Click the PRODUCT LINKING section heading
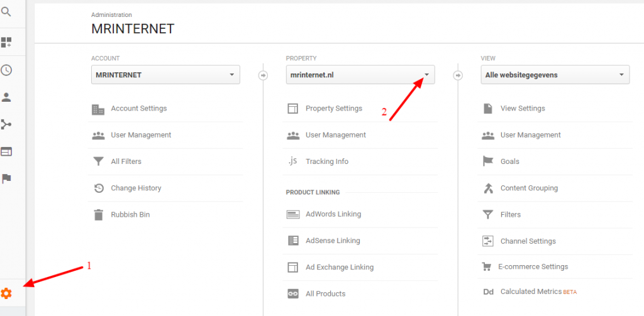Screen dimensions: 644x316 point(313,192)
